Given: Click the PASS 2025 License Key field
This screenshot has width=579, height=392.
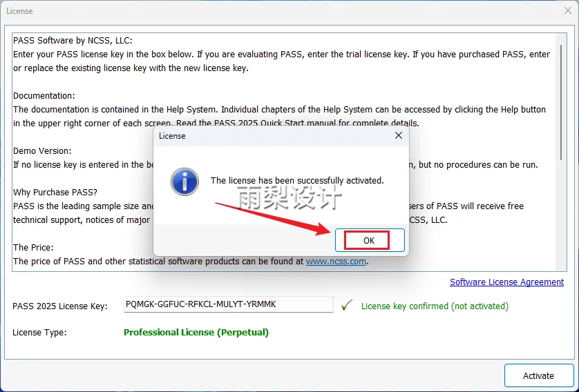Looking at the screenshot, I should coord(228,304).
